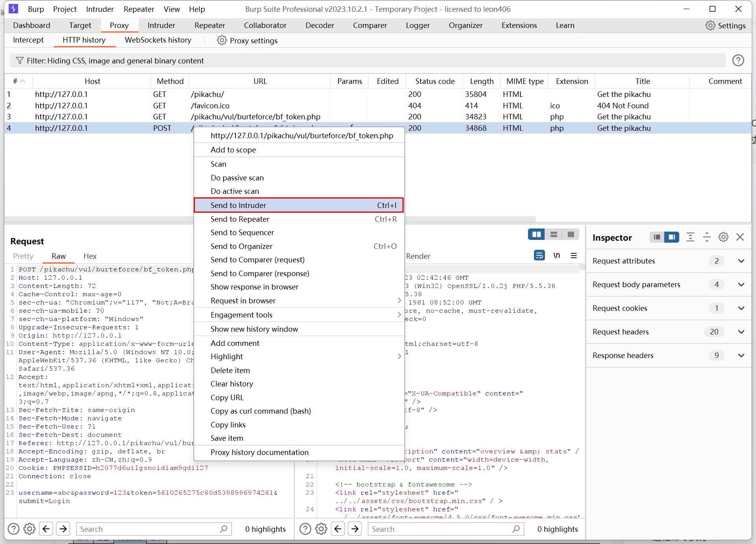
Task: Click the Burp Suite logo icon
Action: click(x=13, y=9)
